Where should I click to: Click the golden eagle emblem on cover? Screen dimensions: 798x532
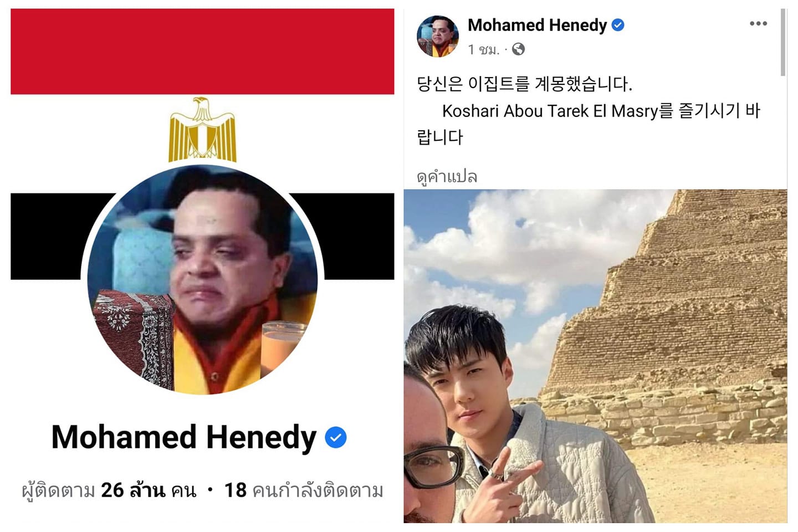tap(202, 130)
